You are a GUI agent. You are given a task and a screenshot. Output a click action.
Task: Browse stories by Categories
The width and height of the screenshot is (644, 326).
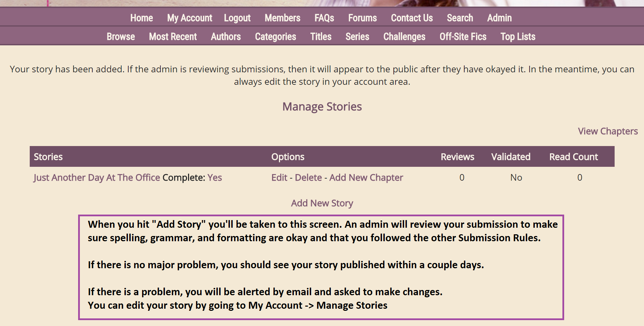(276, 37)
